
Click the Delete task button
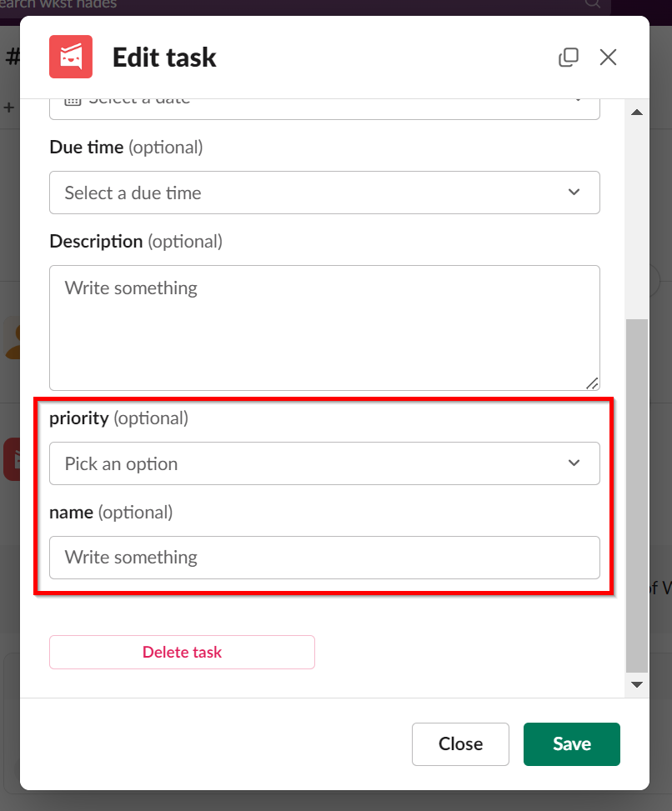point(182,652)
